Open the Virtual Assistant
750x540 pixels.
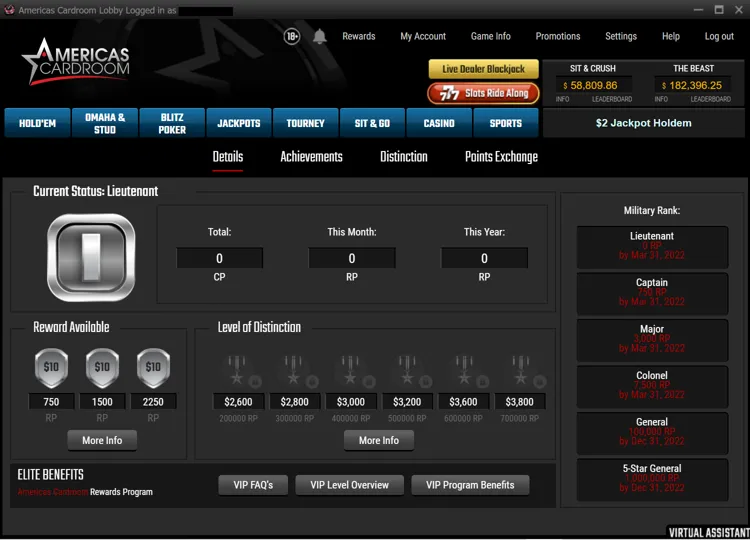[x=708, y=532]
